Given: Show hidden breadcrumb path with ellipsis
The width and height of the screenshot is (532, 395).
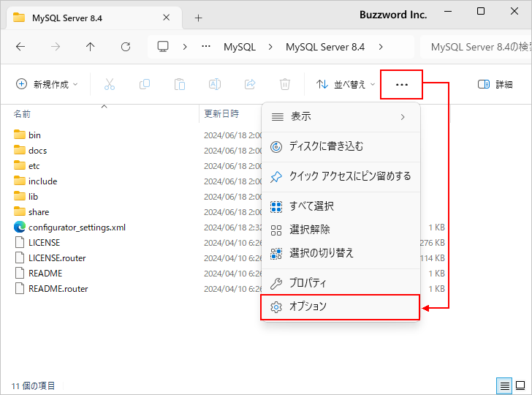Looking at the screenshot, I should pyautogui.click(x=206, y=46).
